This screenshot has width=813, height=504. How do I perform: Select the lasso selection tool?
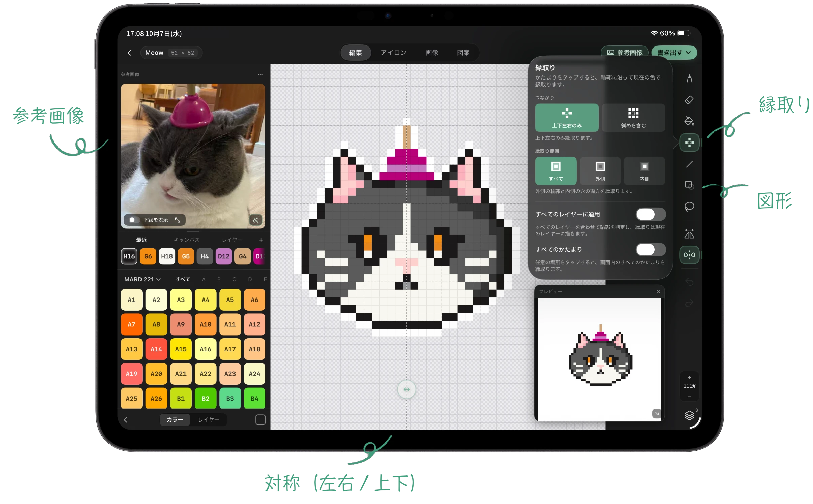pyautogui.click(x=689, y=206)
